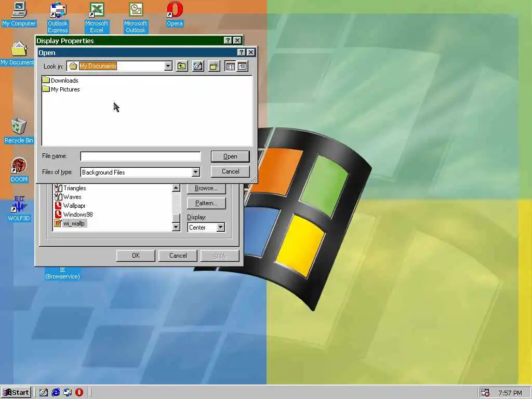Click the Open button in Open dialog
Image resolution: width=532 pixels, height=399 pixels.
[x=230, y=156]
